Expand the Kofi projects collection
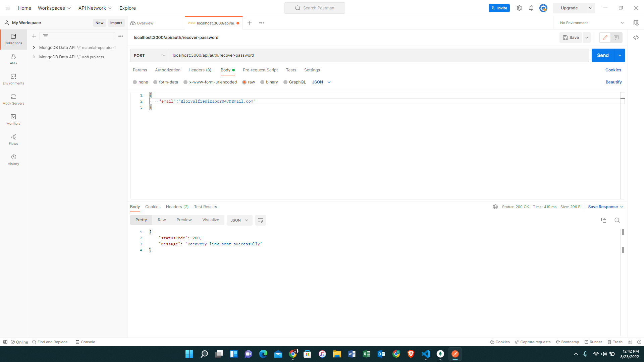The height and width of the screenshot is (362, 644). click(34, 57)
